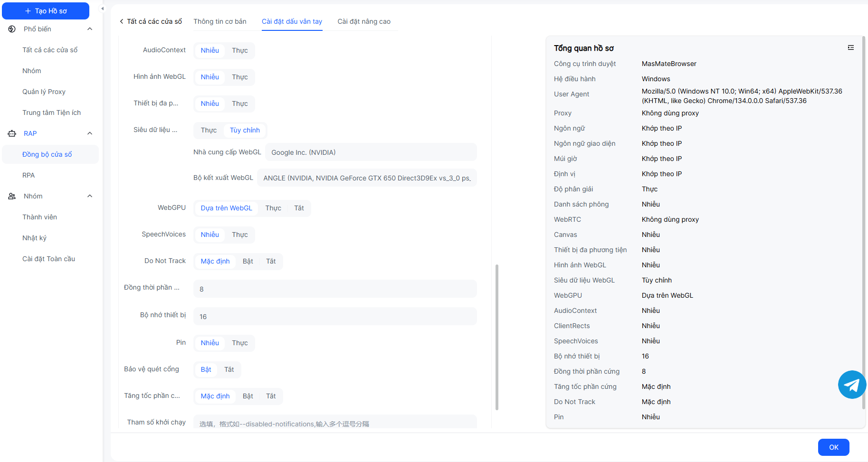
Task: Select Thực for WebGL metadata
Action: tap(209, 130)
